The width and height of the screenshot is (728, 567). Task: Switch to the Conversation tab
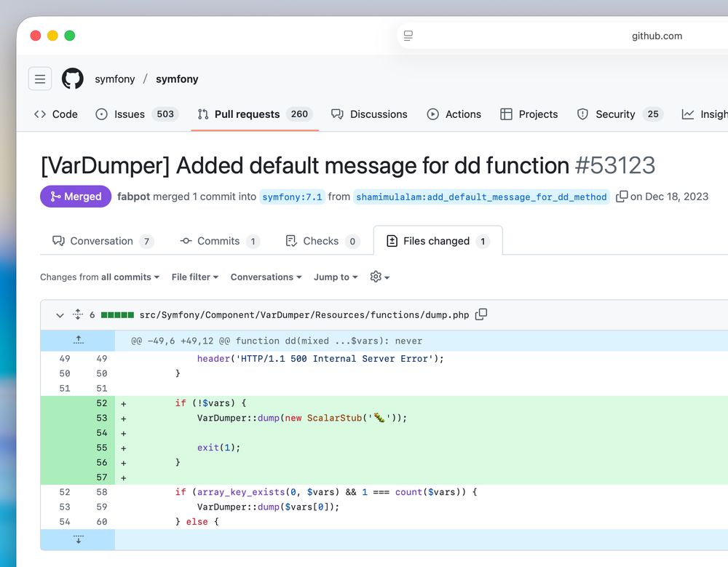point(103,241)
